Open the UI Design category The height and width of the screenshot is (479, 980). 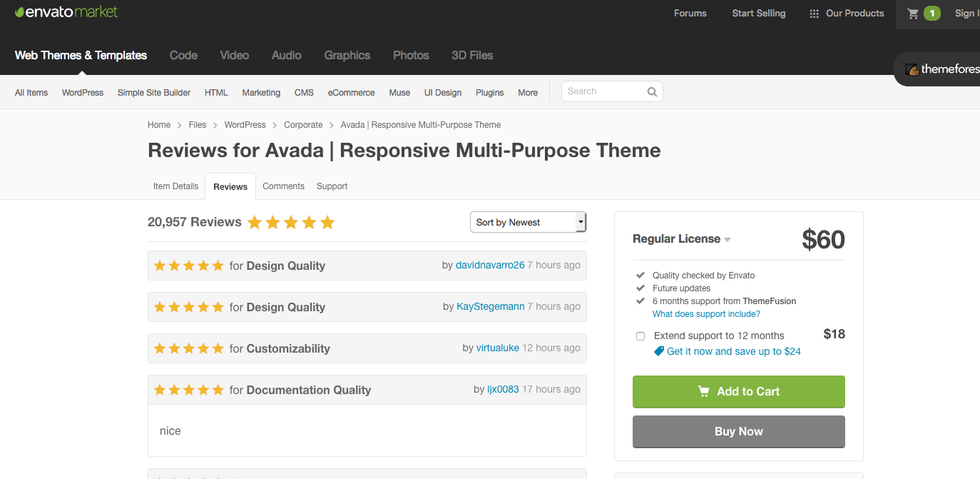tap(443, 93)
